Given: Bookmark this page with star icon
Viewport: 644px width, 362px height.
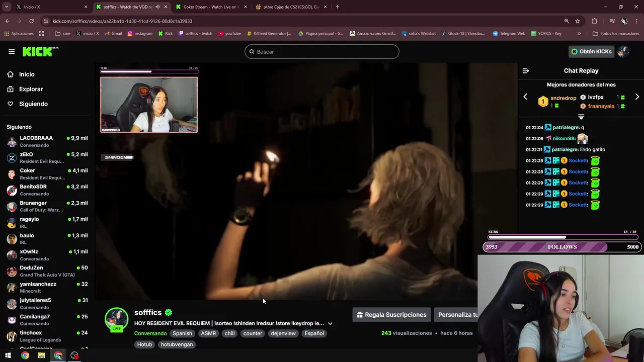Looking at the screenshot, I should point(578,21).
